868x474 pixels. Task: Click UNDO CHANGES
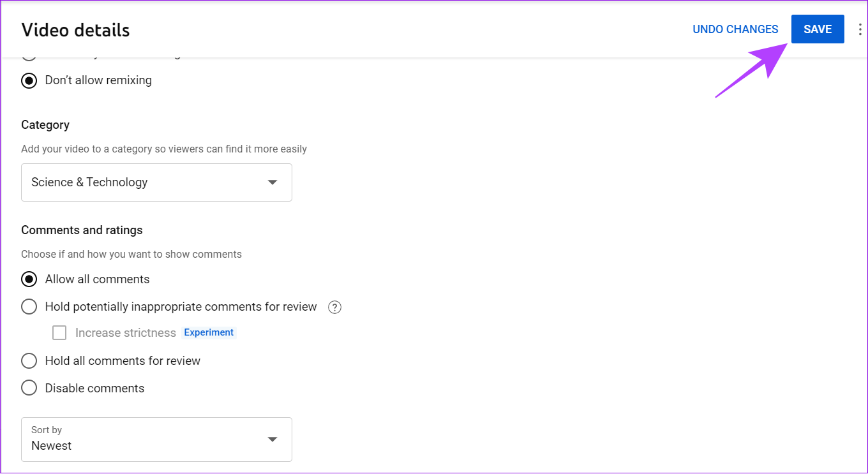735,29
